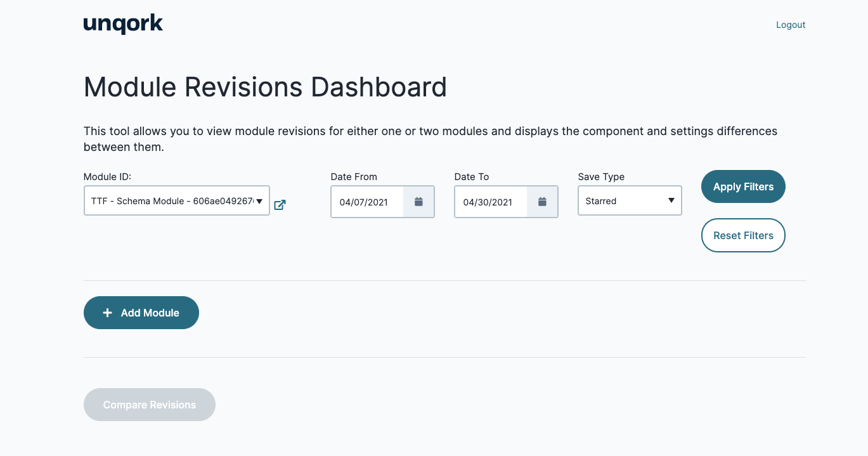Viewport: 868px width, 456px height.
Task: Focus the Date From field showing 04/07/2021
Action: pos(367,202)
